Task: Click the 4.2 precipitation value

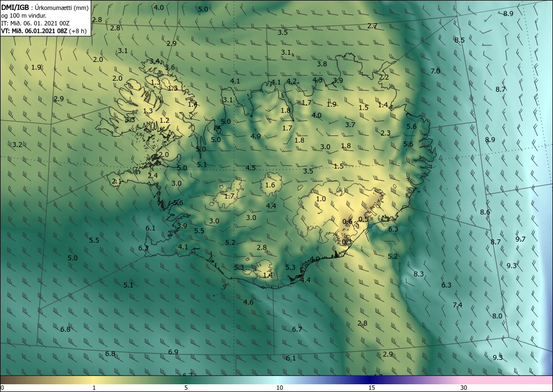Action: (291, 81)
